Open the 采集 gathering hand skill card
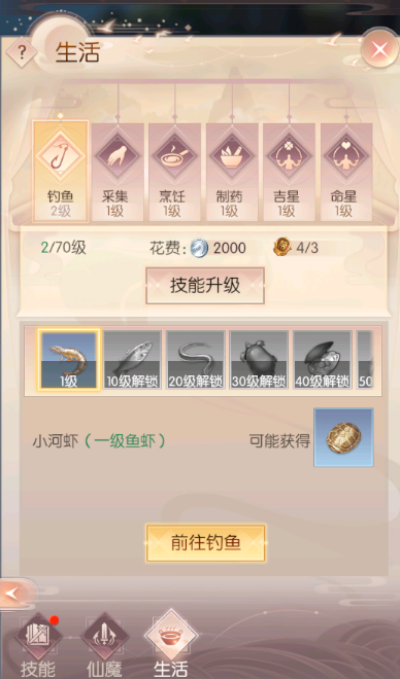 click(x=117, y=172)
